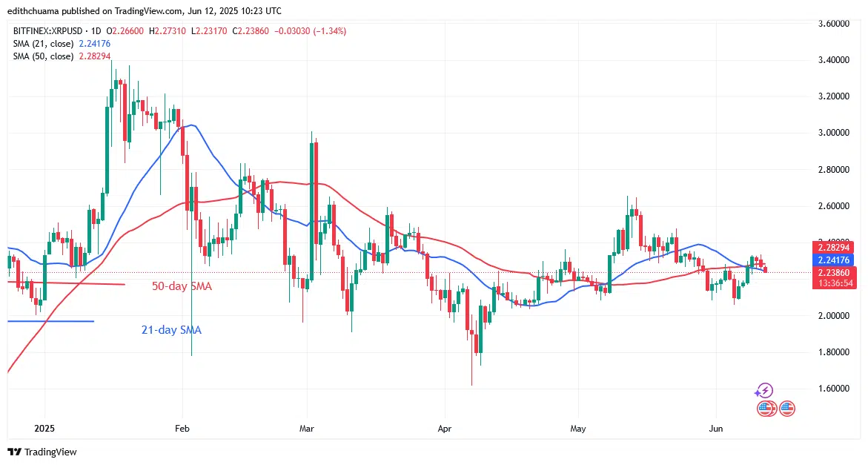Select the '21-day SMA' text annotation
The height and width of the screenshot is (465, 868).
[171, 330]
